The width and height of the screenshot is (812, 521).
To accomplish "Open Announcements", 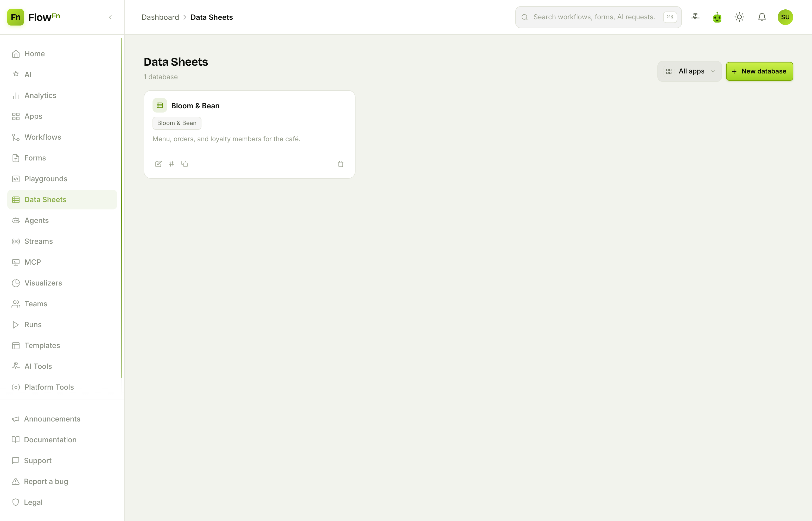I will click(x=62, y=419).
